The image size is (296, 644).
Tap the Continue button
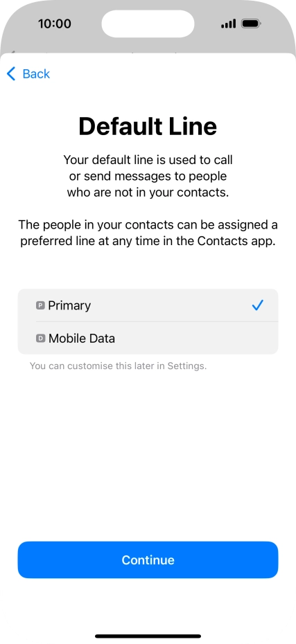148,560
